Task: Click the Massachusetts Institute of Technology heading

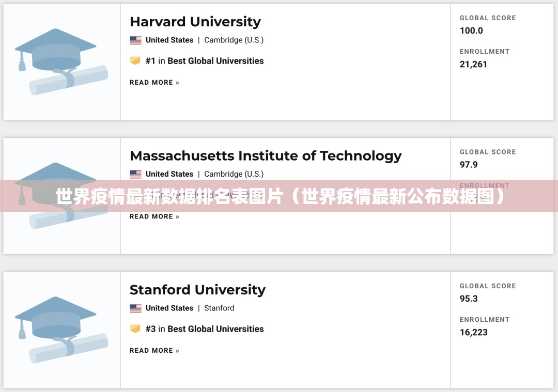Action: coord(266,155)
